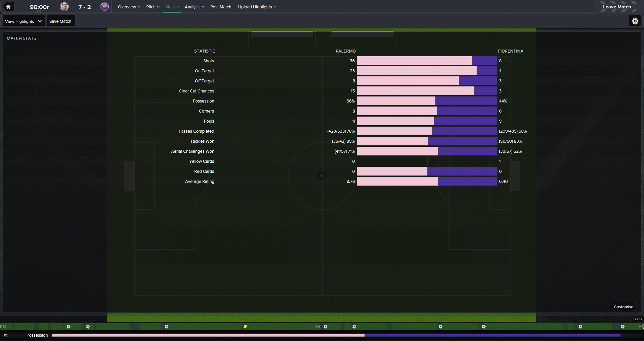Expand Upload Highlights menu
The image size is (644, 341).
257,7
